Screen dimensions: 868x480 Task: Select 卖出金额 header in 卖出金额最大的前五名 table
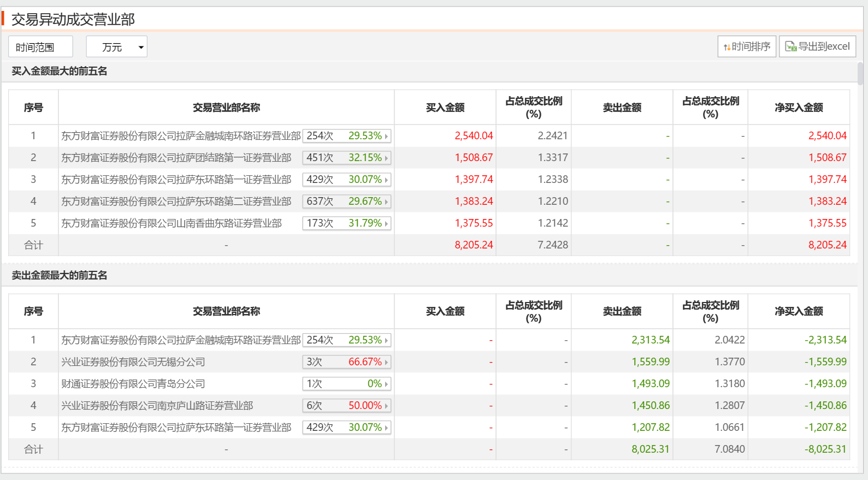[622, 311]
